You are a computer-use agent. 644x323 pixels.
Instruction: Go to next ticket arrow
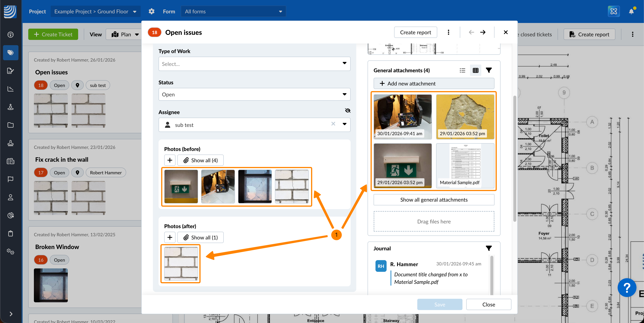(483, 32)
